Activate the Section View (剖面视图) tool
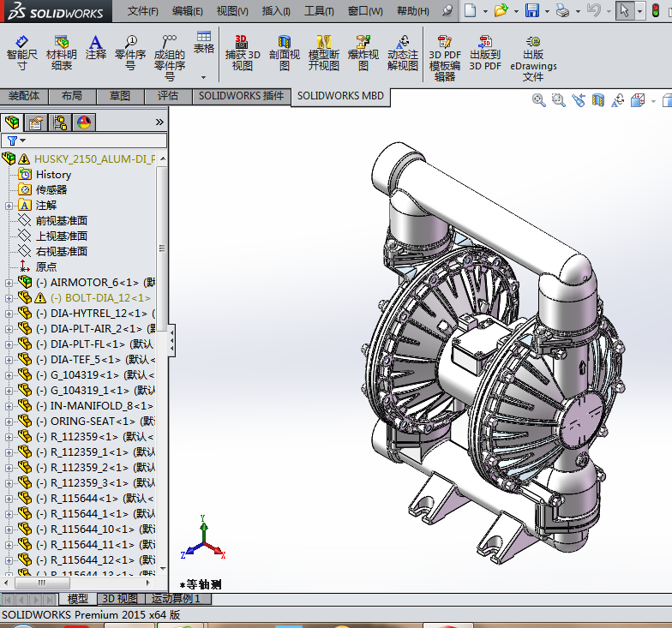Image resolution: width=672 pixels, height=628 pixels. [x=285, y=53]
